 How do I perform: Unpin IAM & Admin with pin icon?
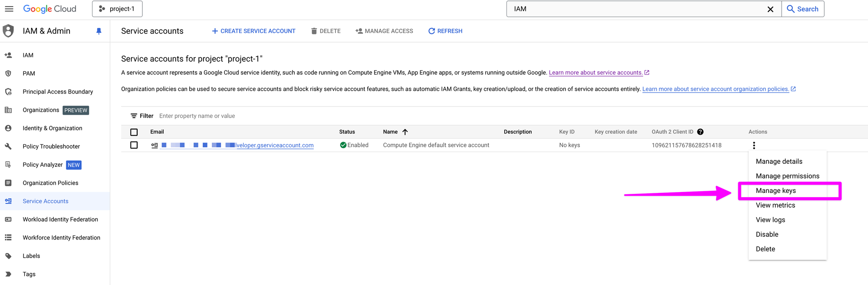[99, 31]
